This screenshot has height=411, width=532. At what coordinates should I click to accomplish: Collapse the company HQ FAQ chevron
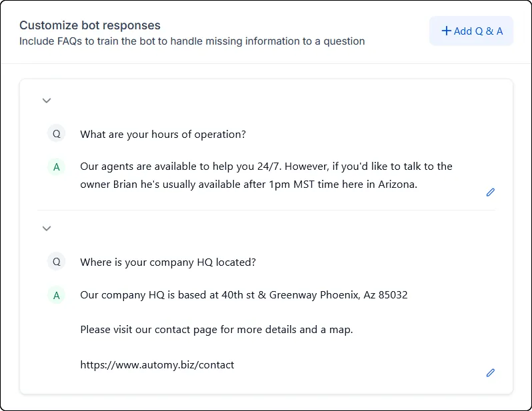pos(47,228)
